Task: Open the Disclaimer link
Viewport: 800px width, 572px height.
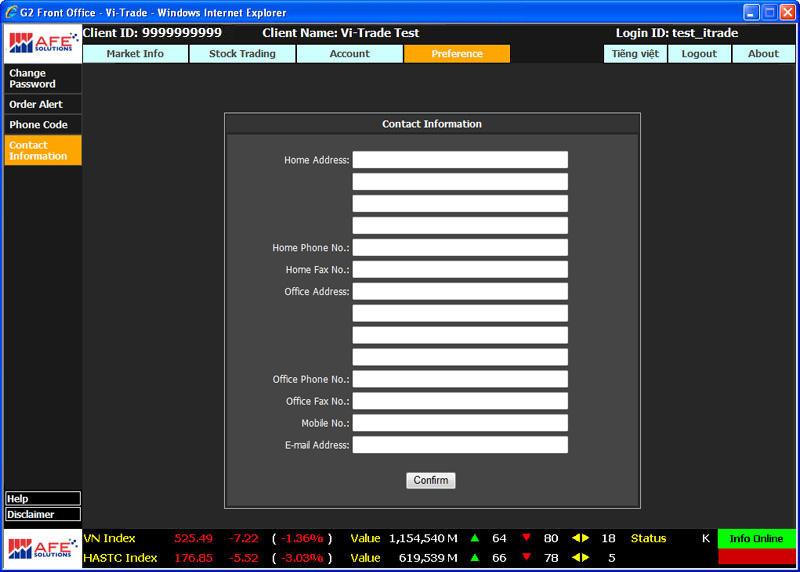Action: 43,514
